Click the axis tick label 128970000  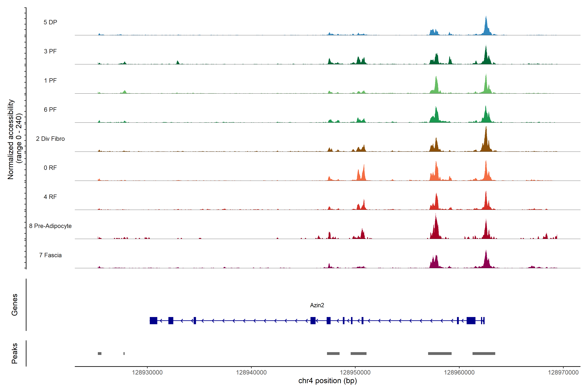point(563,373)
